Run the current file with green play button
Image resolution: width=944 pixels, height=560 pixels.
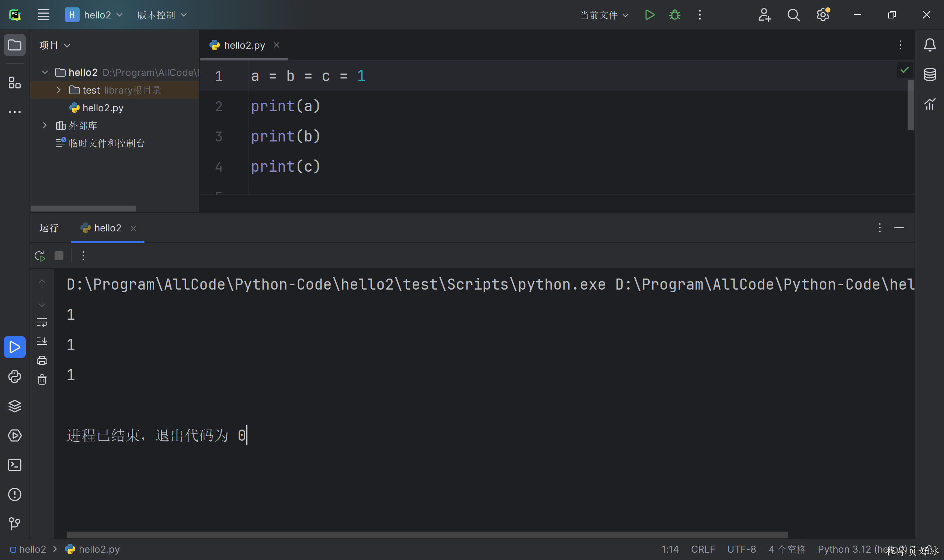point(649,15)
